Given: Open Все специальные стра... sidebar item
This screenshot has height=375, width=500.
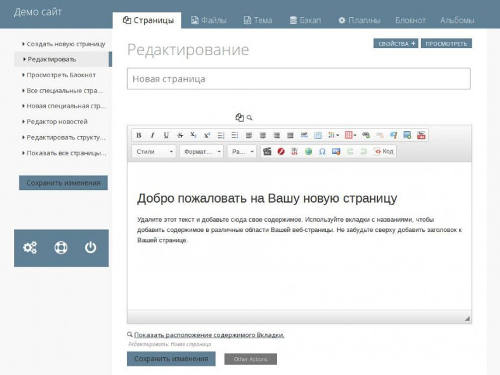Looking at the screenshot, I should [x=63, y=91].
